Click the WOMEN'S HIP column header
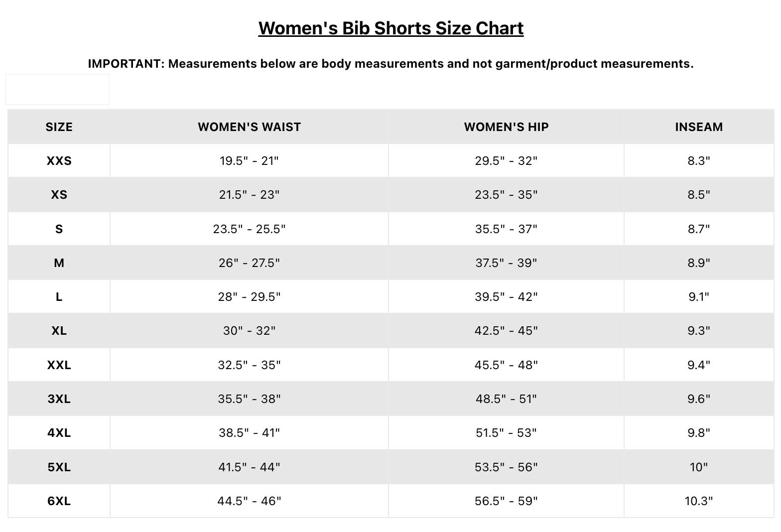Screen dimensions: 781x532 click(506, 127)
